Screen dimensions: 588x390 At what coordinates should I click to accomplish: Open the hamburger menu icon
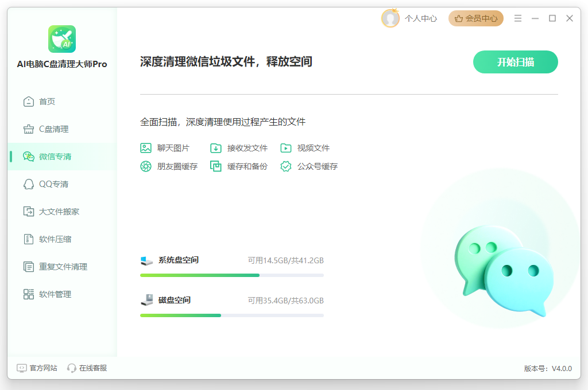click(518, 18)
